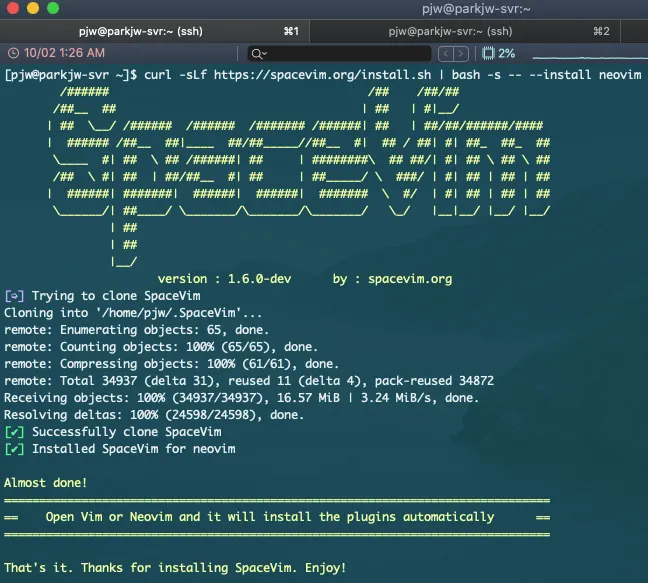Switch to the first ssh tab ⌘1

(155, 31)
